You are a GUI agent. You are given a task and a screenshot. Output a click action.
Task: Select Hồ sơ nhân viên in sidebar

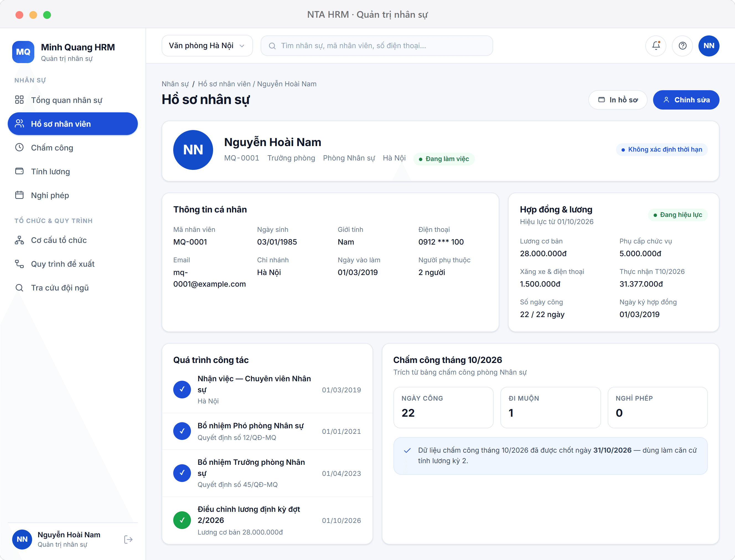coord(73,124)
